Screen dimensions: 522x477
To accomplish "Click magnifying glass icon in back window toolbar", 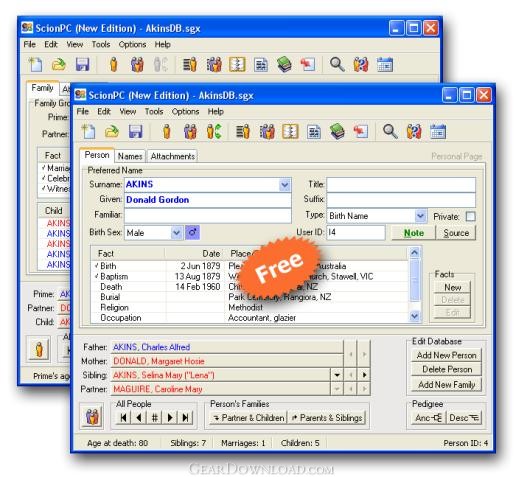I will (337, 64).
